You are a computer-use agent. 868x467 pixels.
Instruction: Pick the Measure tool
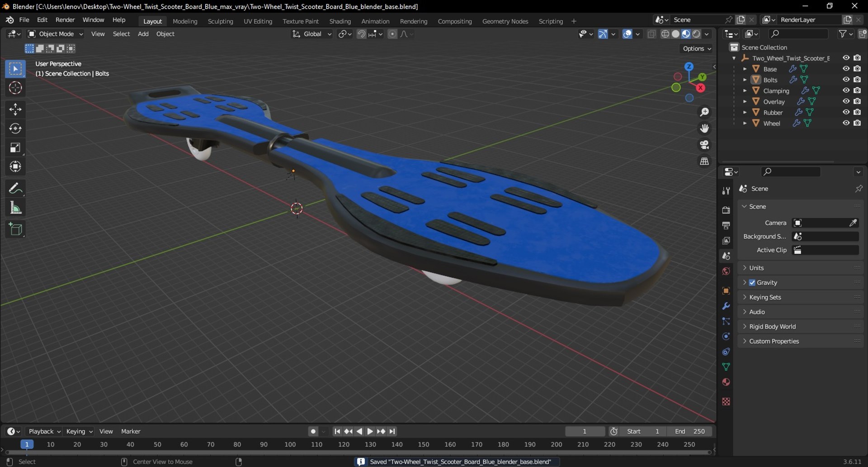(x=15, y=208)
